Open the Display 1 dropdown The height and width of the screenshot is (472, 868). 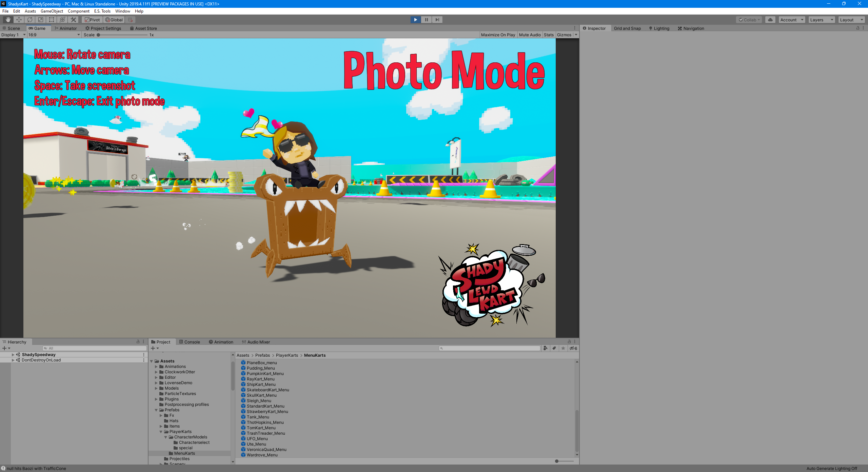(13, 35)
